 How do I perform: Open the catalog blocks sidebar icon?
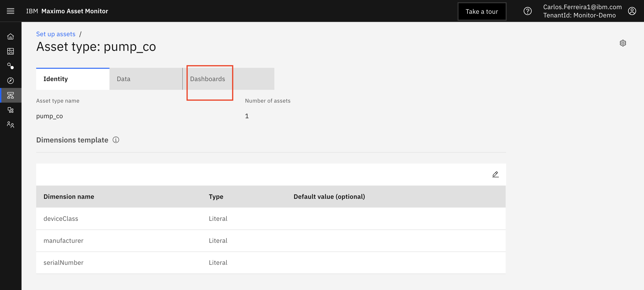tap(11, 110)
